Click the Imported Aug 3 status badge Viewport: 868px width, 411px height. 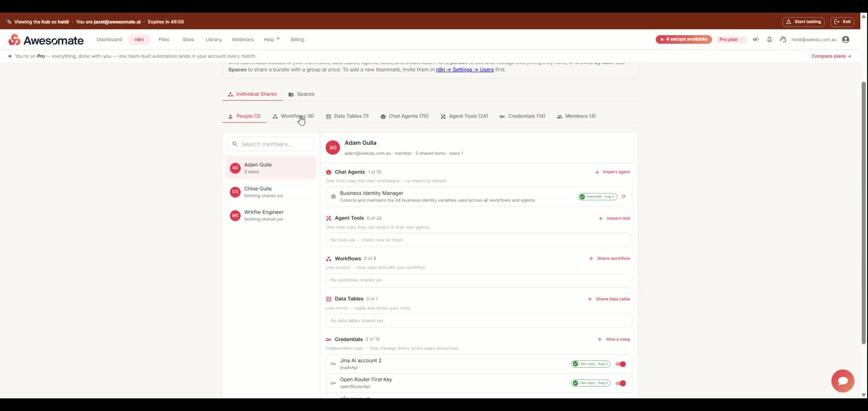coord(597,196)
